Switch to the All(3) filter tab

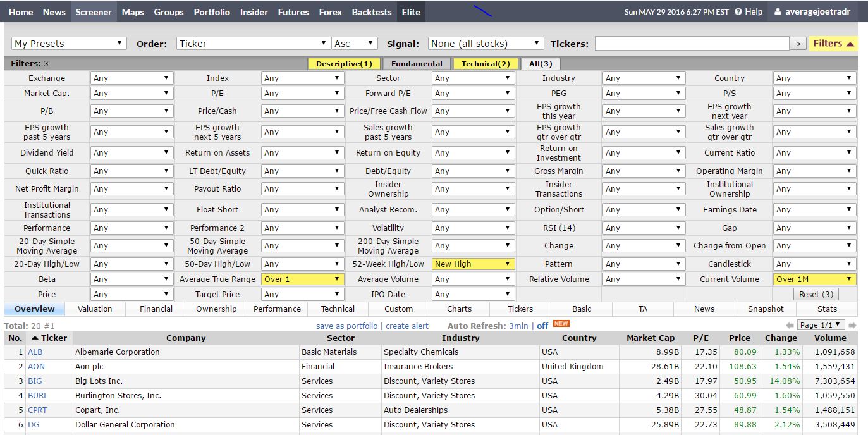tap(541, 64)
